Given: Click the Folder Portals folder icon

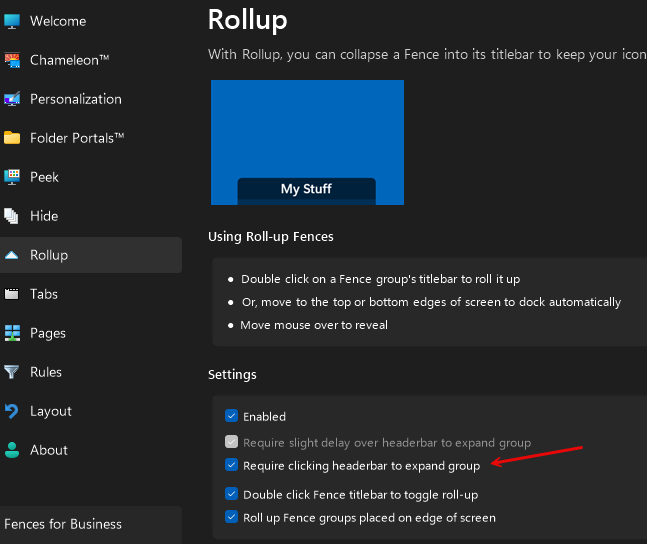Looking at the screenshot, I should pos(12,138).
